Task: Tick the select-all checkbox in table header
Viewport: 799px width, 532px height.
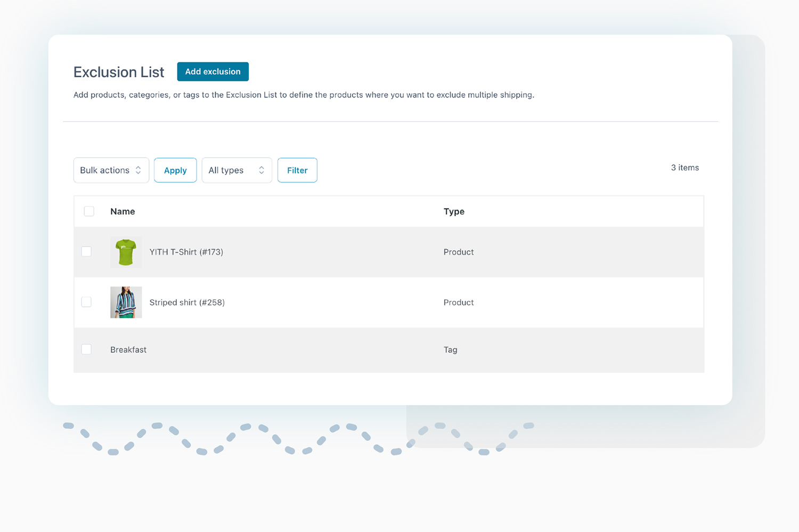Action: click(x=89, y=211)
